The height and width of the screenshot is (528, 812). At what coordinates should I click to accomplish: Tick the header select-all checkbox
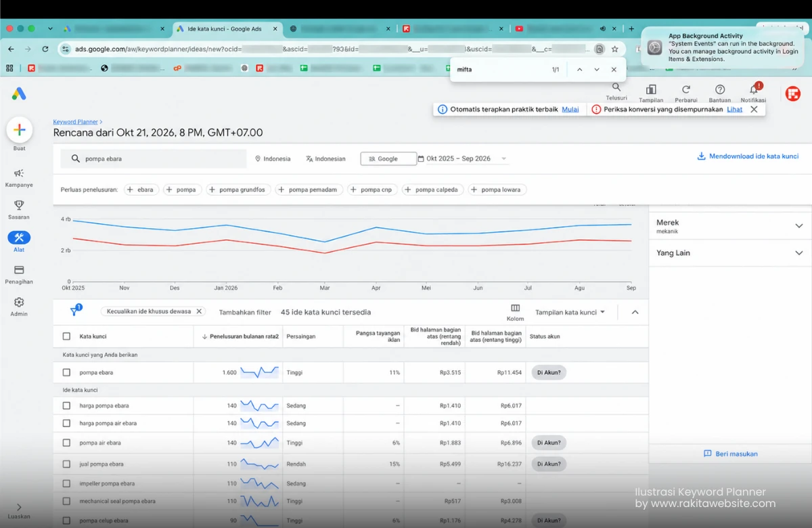tap(66, 336)
